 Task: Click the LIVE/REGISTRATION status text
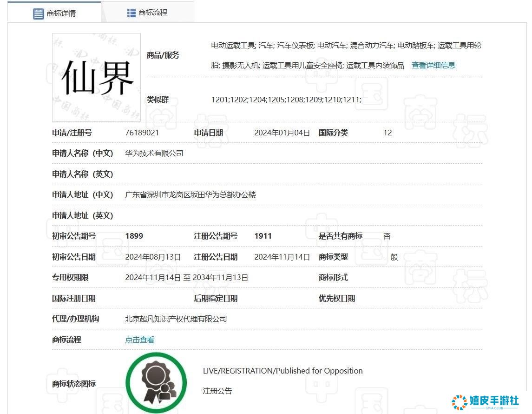282,371
